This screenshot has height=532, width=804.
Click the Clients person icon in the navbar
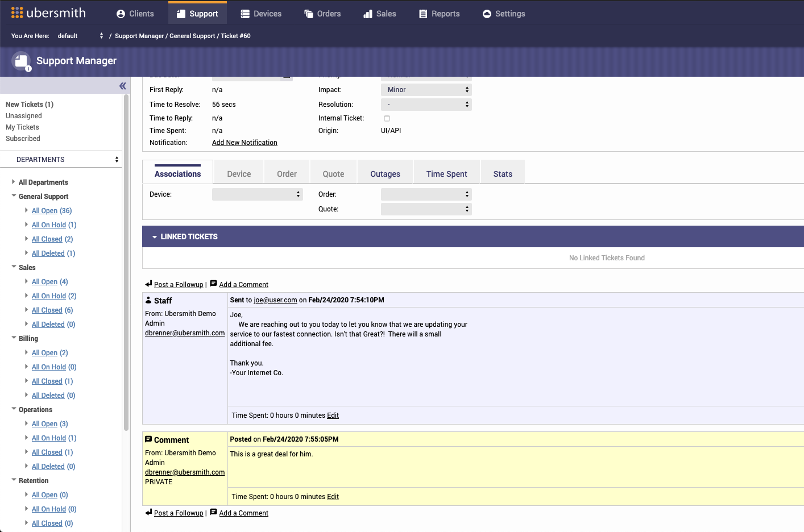pyautogui.click(x=121, y=14)
